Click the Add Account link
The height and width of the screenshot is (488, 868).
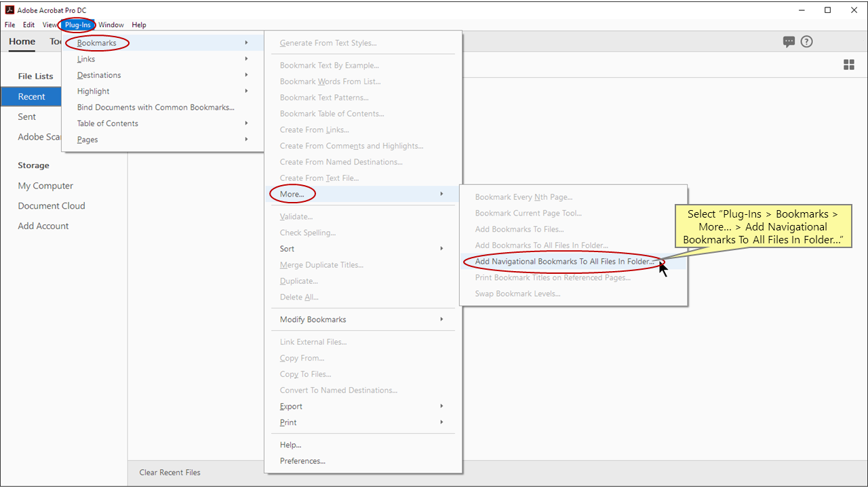pyautogui.click(x=43, y=226)
